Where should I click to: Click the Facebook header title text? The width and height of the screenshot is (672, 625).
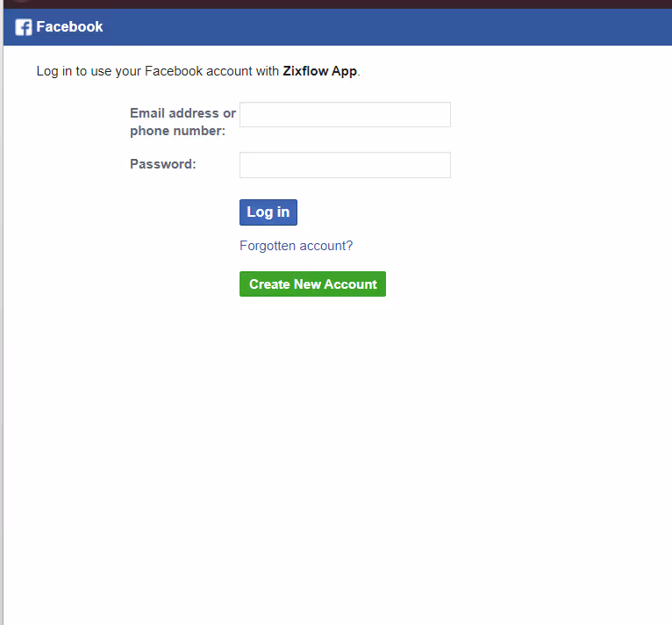(69, 26)
